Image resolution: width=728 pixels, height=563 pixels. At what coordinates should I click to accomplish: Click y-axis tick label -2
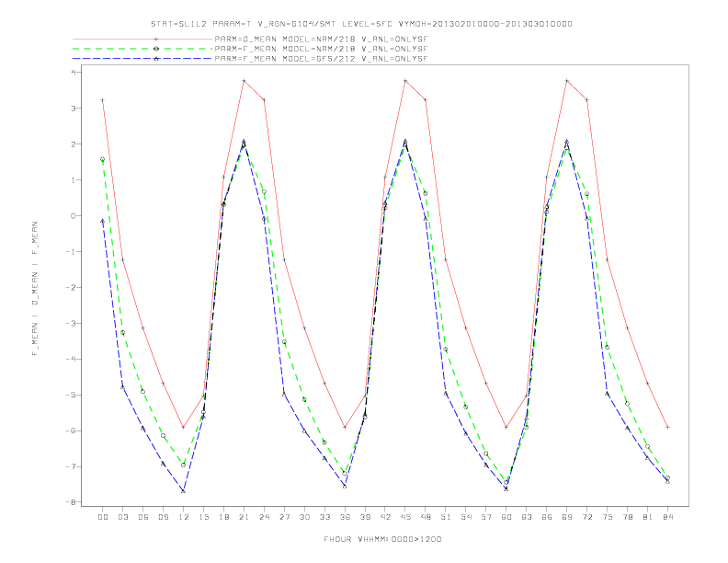pos(71,287)
